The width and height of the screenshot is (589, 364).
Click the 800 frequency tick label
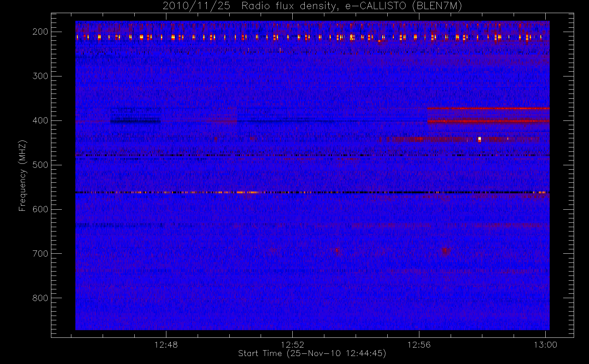[x=40, y=298]
